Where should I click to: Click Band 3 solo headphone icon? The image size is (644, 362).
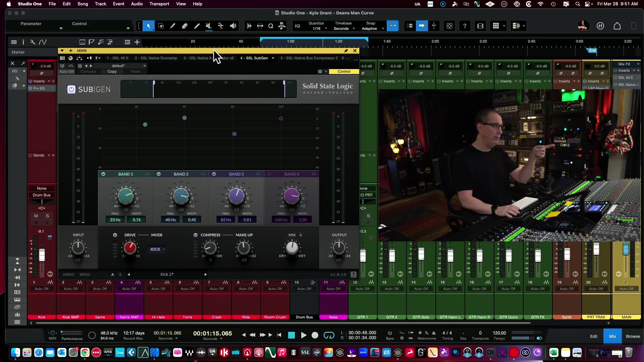point(258,174)
